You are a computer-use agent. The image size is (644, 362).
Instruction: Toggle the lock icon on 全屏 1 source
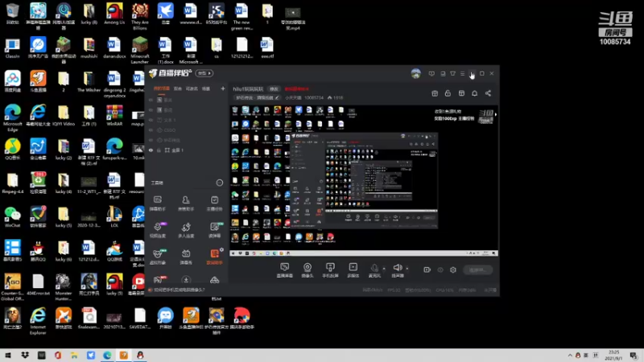[159, 150]
